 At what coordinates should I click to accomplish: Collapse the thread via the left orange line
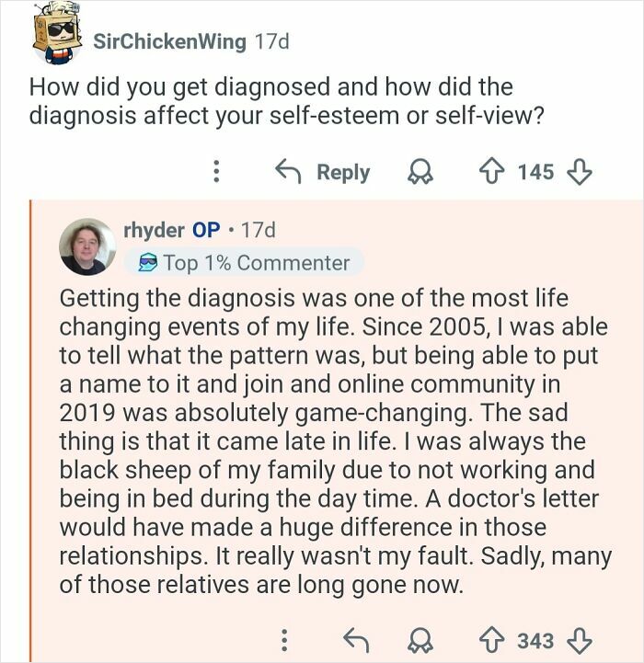30,430
